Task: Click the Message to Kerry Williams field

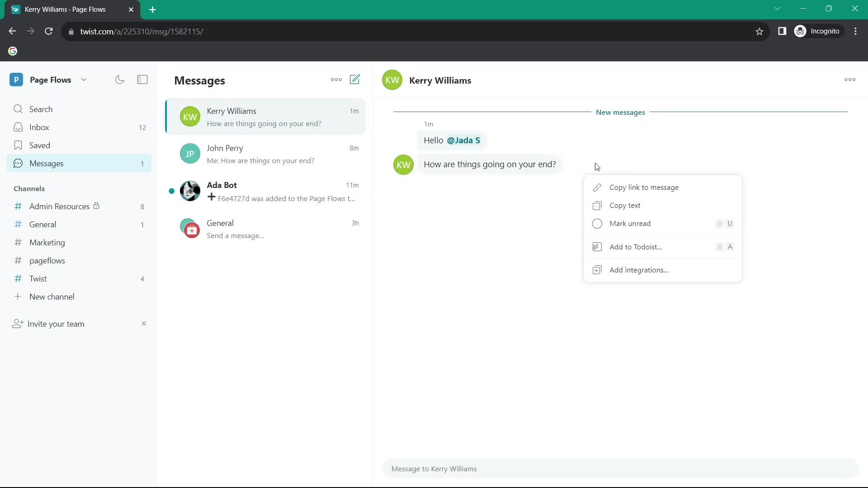Action: (x=620, y=469)
